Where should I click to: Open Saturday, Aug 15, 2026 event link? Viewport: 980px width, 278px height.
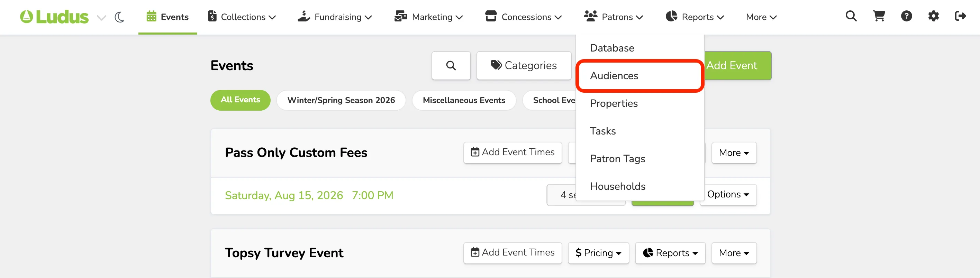309,195
